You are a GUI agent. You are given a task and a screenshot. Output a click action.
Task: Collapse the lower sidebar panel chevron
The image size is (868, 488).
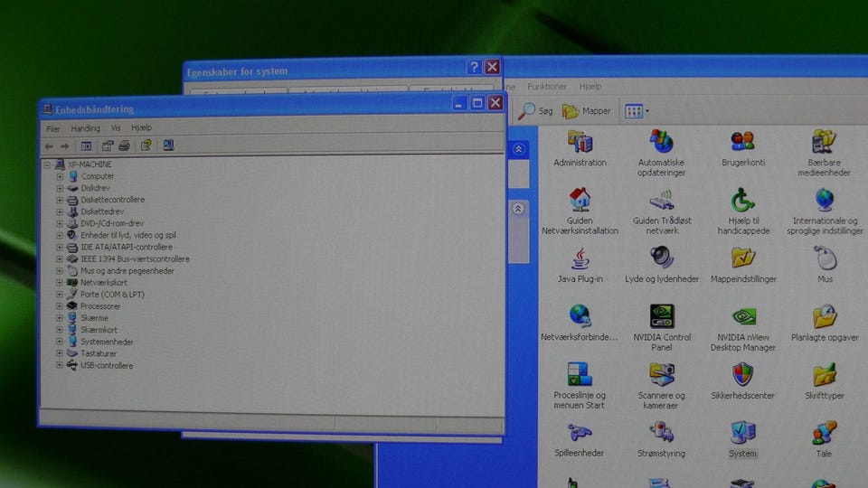pyautogui.click(x=517, y=209)
